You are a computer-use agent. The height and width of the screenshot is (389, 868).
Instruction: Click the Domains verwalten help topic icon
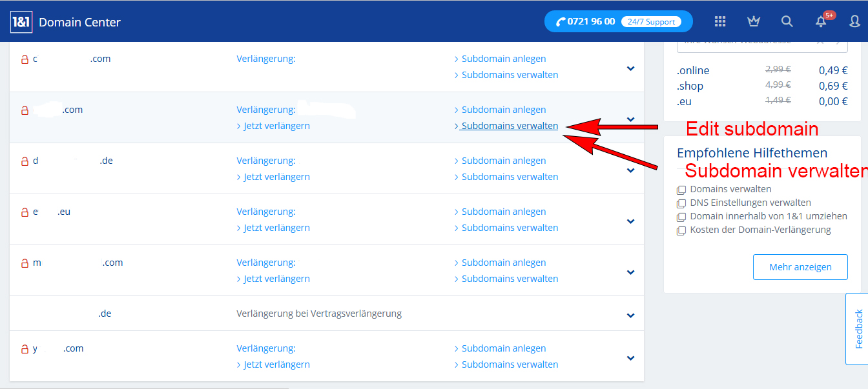pyautogui.click(x=681, y=190)
